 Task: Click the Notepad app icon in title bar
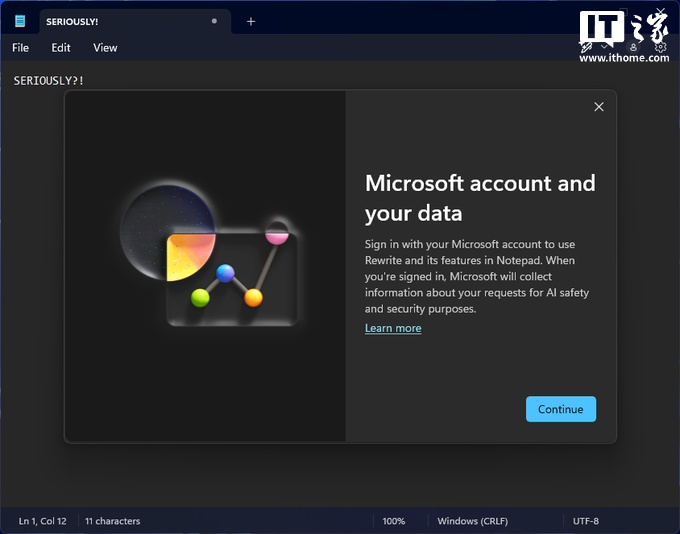(x=20, y=21)
